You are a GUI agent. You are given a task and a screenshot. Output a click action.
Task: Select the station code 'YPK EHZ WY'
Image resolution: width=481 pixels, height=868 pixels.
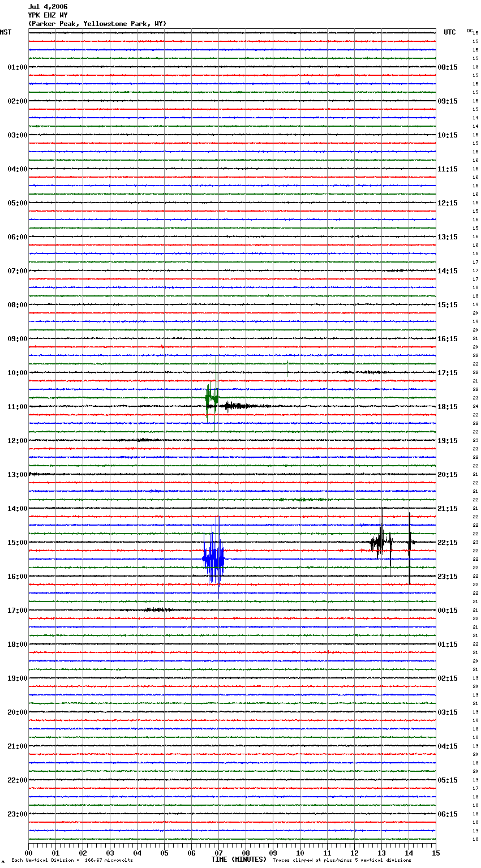[x=48, y=15]
